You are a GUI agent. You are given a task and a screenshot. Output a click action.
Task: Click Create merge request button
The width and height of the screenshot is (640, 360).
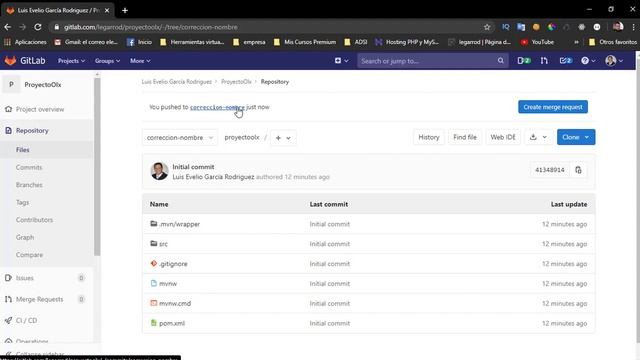tap(553, 107)
